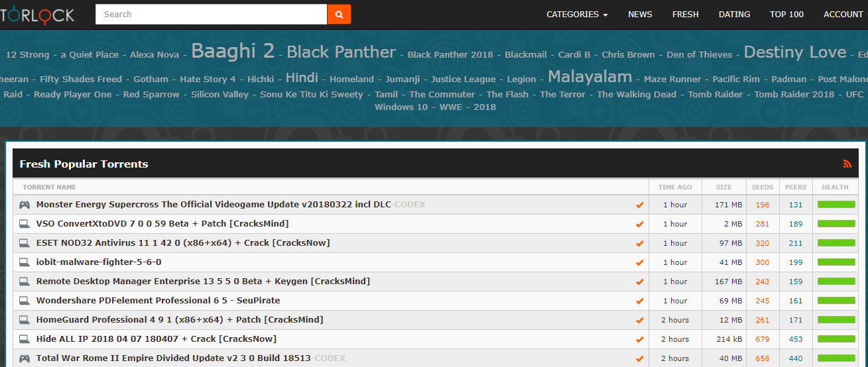Open the Ready Player One tag link
868x367 pixels.
point(73,94)
